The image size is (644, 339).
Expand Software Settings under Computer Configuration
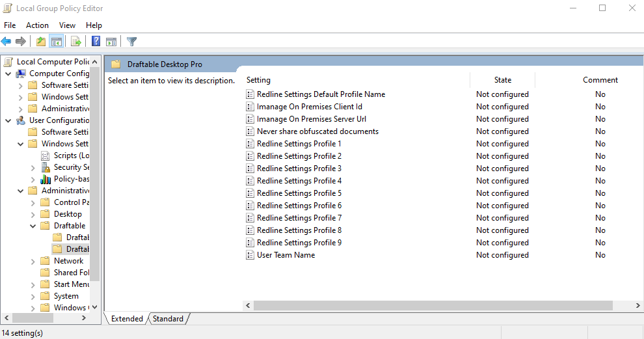pyautogui.click(x=21, y=85)
